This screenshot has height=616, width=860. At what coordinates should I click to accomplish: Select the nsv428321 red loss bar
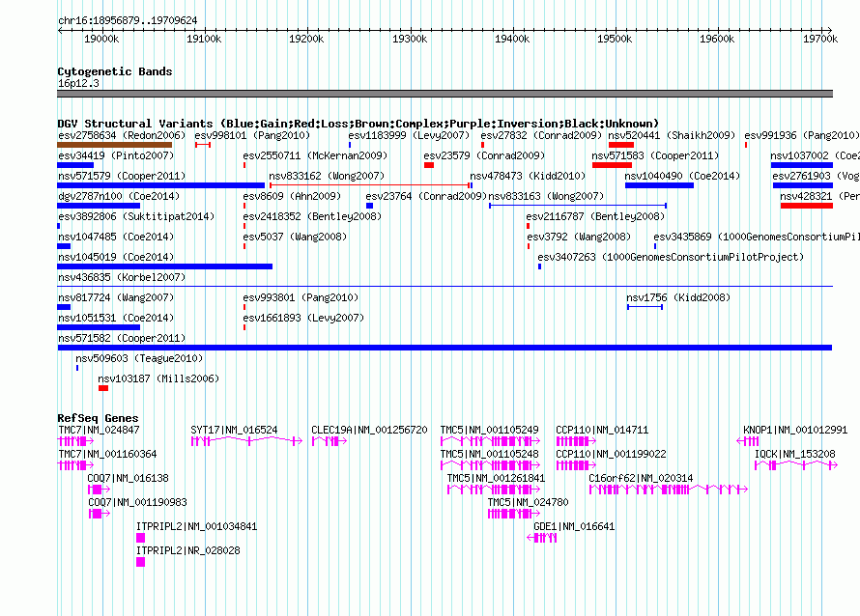coord(807,206)
